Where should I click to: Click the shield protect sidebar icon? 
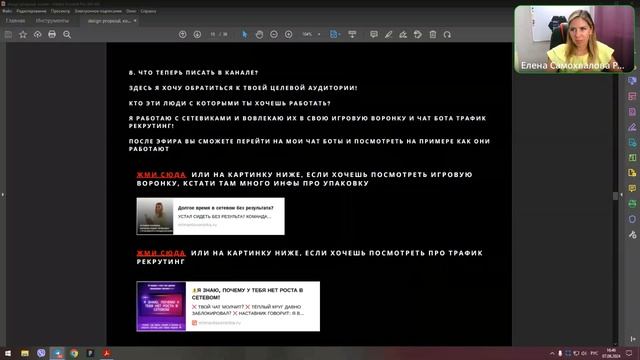pyautogui.click(x=632, y=219)
